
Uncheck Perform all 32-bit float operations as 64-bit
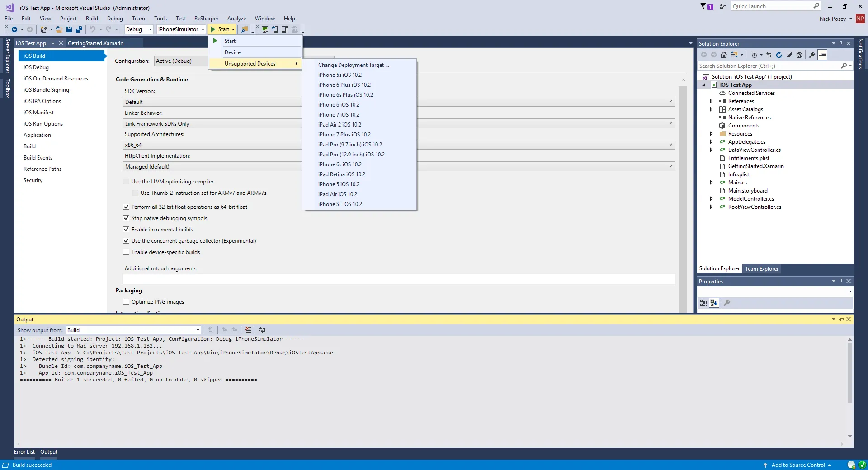click(x=126, y=207)
